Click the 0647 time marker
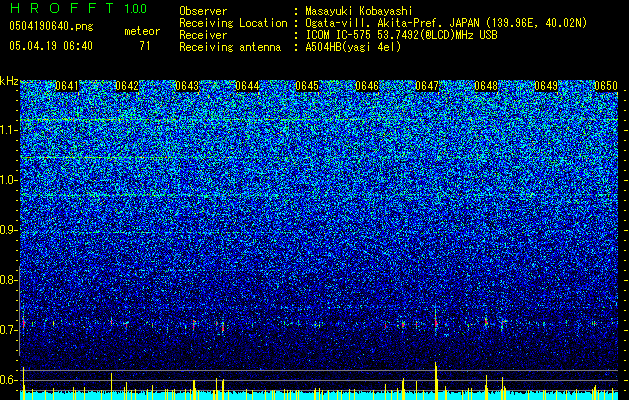Screen dimensions: 629x400 click(427, 86)
